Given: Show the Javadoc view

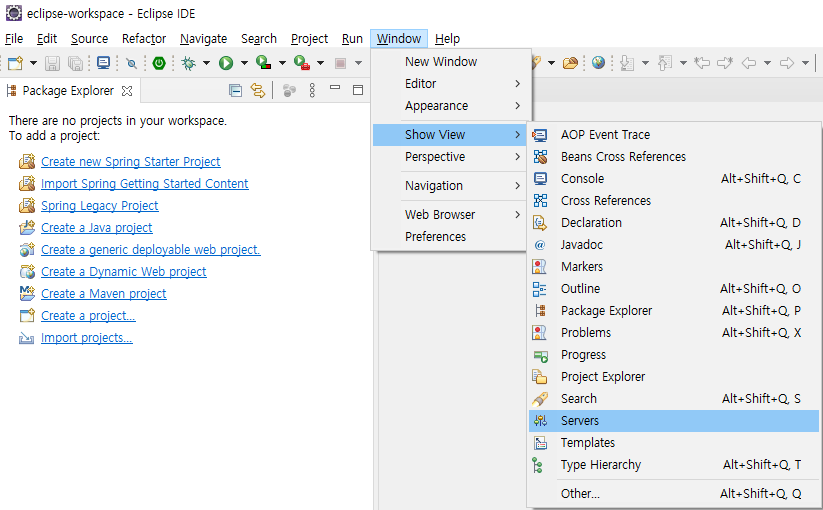Looking at the screenshot, I should 674,245.
